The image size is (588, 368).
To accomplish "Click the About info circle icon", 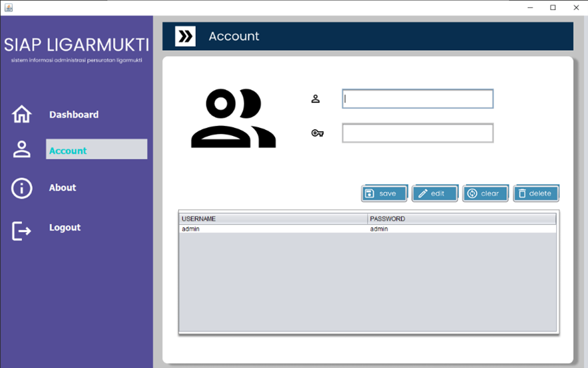I will click(22, 188).
